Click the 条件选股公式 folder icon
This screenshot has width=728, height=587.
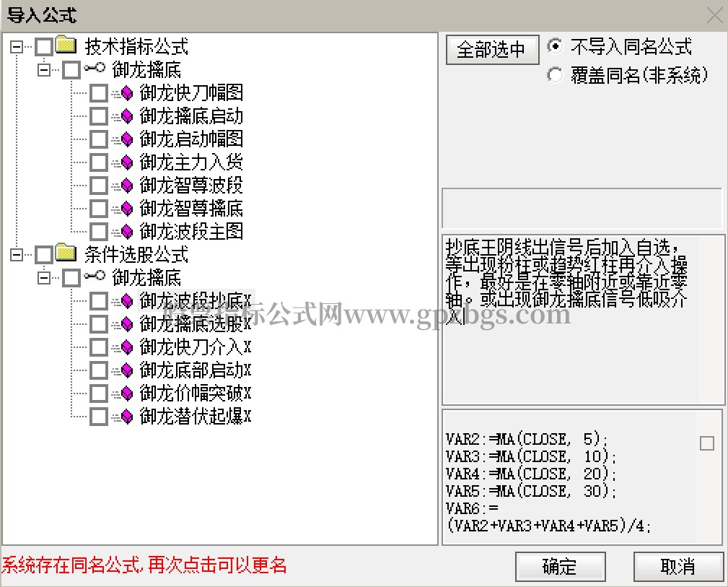pyautogui.click(x=66, y=254)
